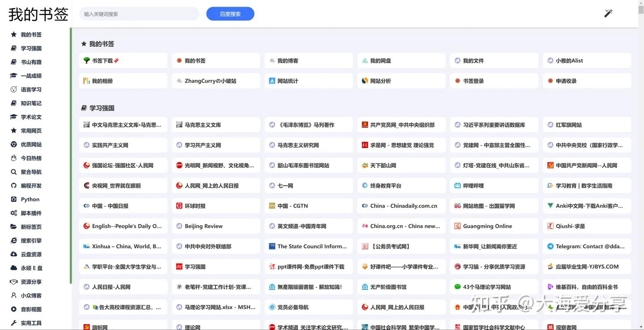Click the cloud icon beside 永硕 E 盘
Screen dimensions: 644x330
[13, 268]
